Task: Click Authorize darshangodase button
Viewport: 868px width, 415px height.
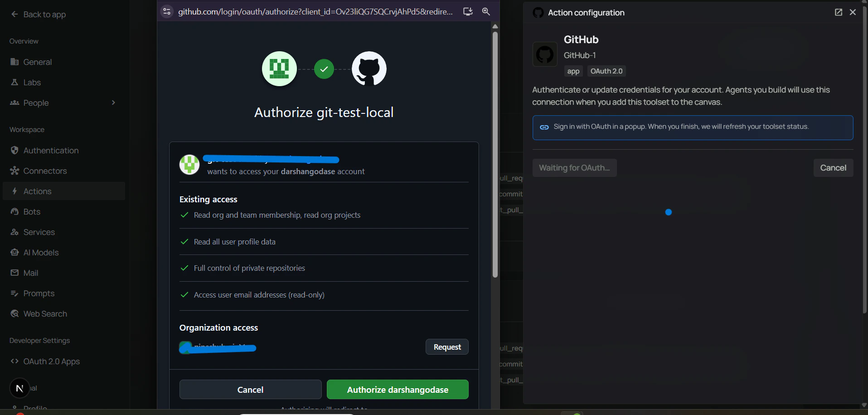Action: (398, 390)
